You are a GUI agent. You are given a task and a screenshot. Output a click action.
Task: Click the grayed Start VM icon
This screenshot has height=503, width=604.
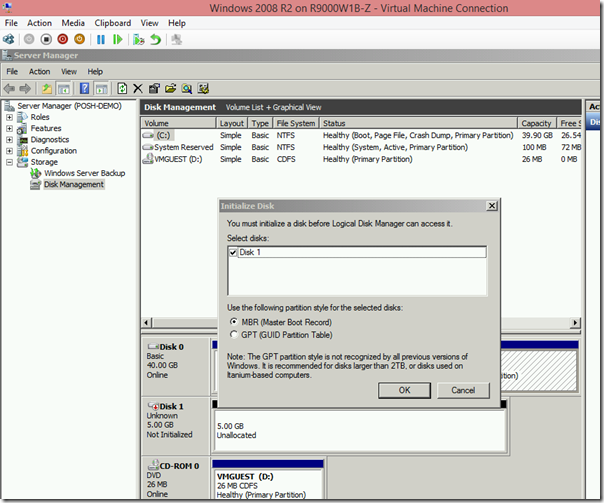pyautogui.click(x=29, y=39)
